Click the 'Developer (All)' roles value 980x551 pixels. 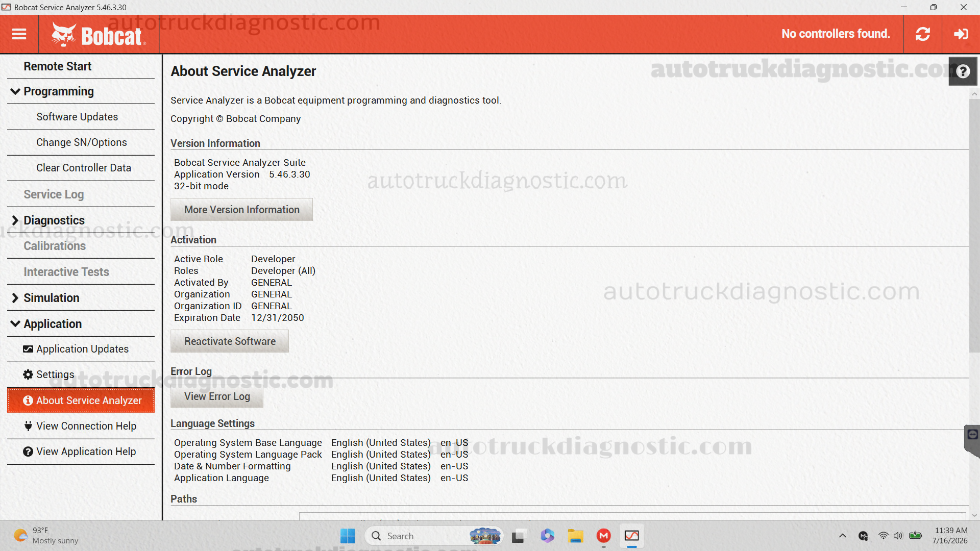point(283,271)
